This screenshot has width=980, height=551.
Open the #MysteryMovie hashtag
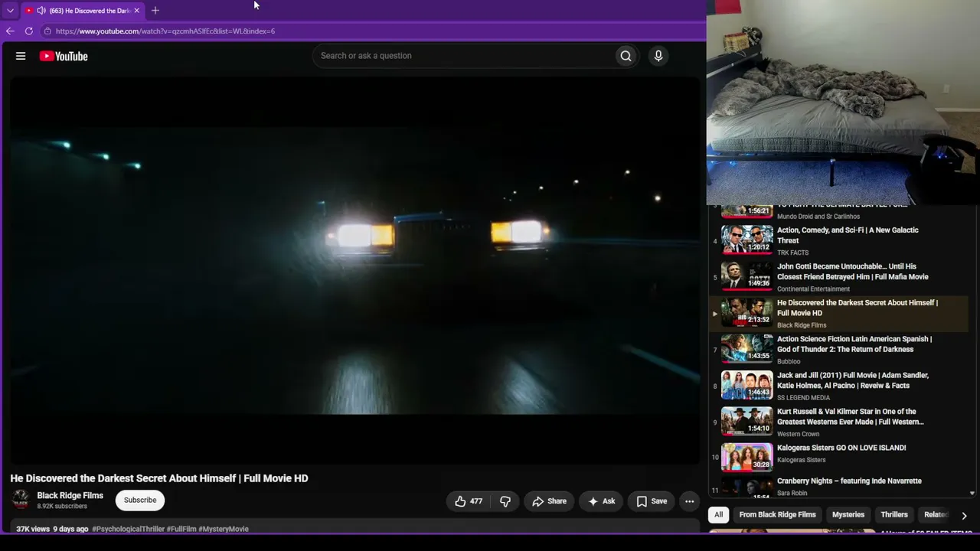point(224,529)
